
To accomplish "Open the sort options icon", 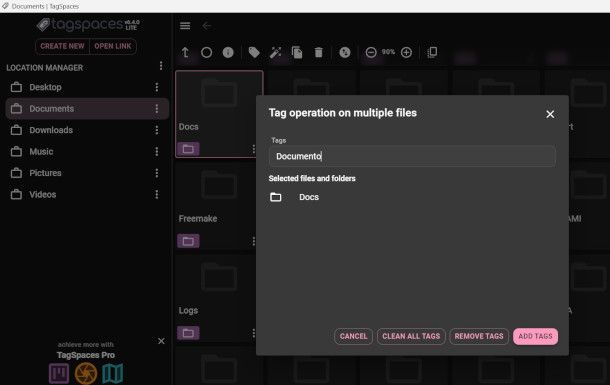I will [x=345, y=52].
